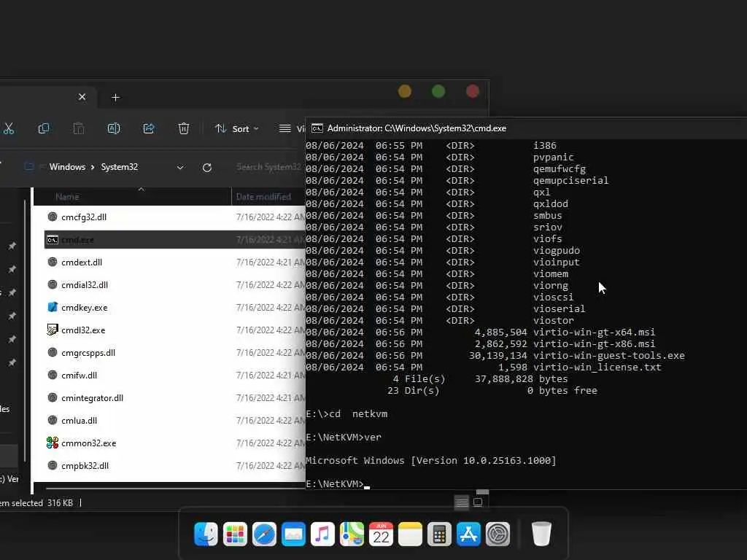Click the red close dot on Explorer window
Image resolution: width=747 pixels, height=560 pixels.
point(473,91)
